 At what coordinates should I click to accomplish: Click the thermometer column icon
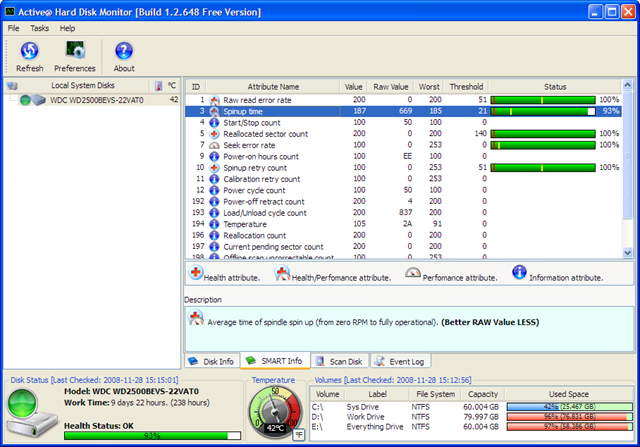(158, 86)
